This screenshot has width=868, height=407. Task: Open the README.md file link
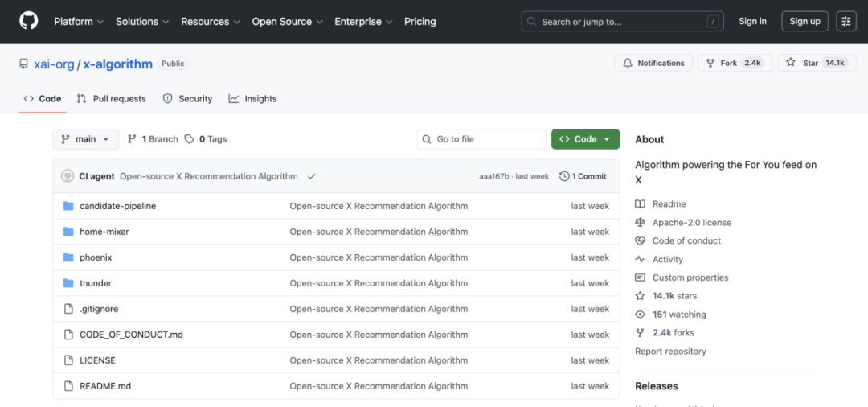point(105,386)
